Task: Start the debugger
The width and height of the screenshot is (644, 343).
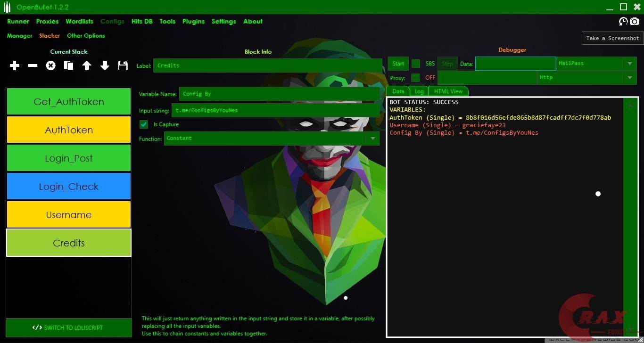Action: pos(398,64)
